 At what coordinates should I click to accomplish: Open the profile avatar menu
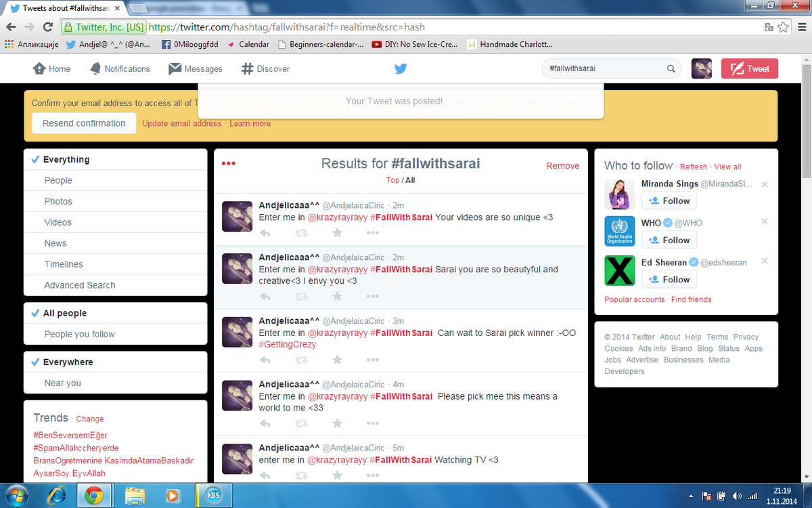pyautogui.click(x=701, y=68)
